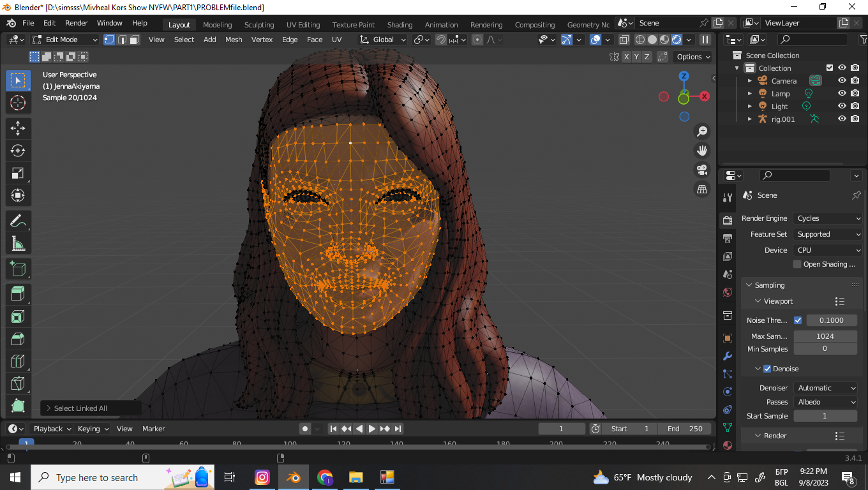Image resolution: width=868 pixels, height=490 pixels.
Task: Hide rig.001 in the viewport
Action: (842, 119)
